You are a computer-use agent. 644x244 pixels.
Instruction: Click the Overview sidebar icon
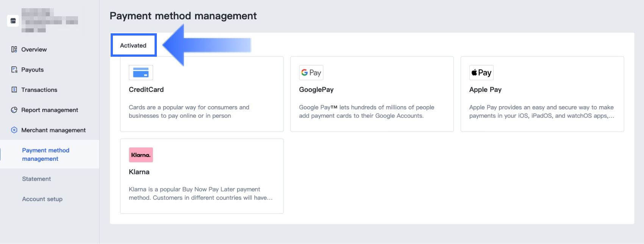coord(14,50)
